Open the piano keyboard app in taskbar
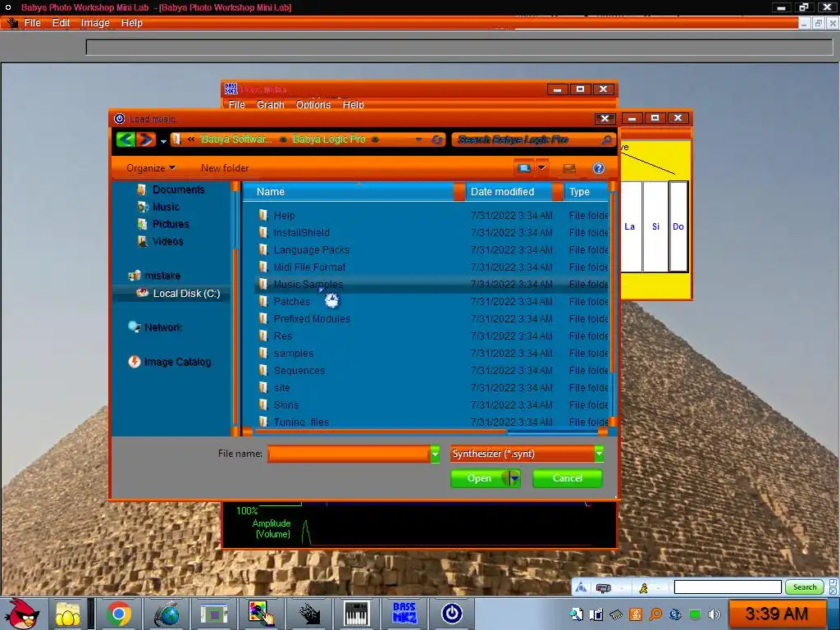 (x=357, y=614)
